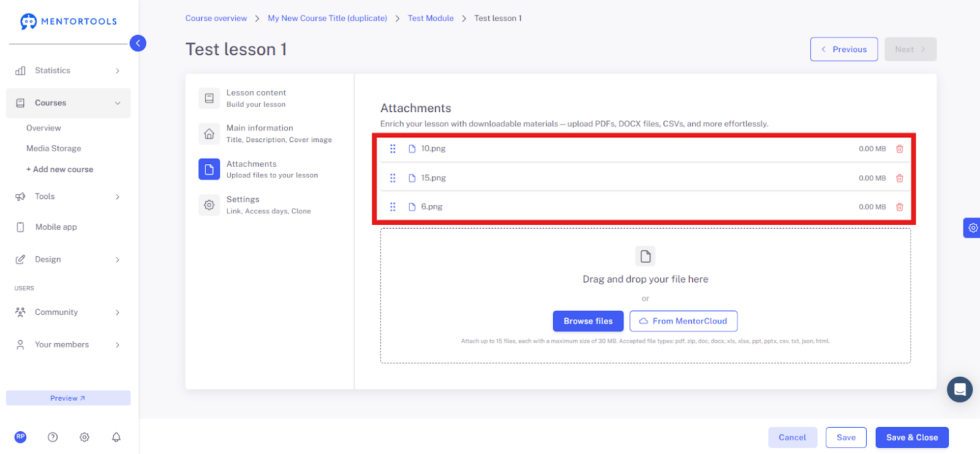Expand the Your members menu chevron
This screenshot has height=454, width=980.
click(118, 345)
